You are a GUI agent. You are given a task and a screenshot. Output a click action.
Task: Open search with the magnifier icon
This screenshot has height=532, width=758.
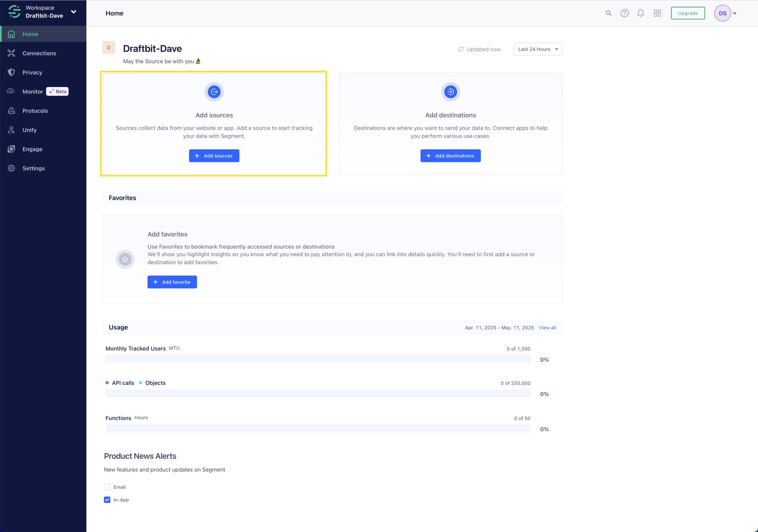coord(609,13)
